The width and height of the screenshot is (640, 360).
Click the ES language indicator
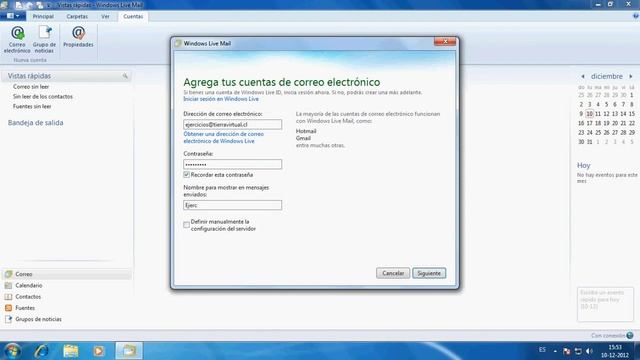point(542,350)
